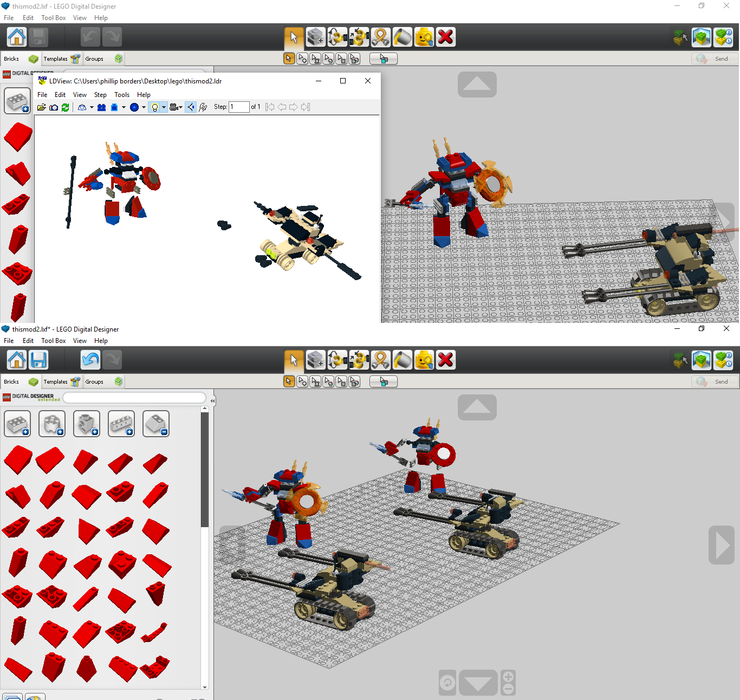Open viewpoint camera dropdown arrow in LDView
This screenshot has height=700, width=740.
pos(180,107)
